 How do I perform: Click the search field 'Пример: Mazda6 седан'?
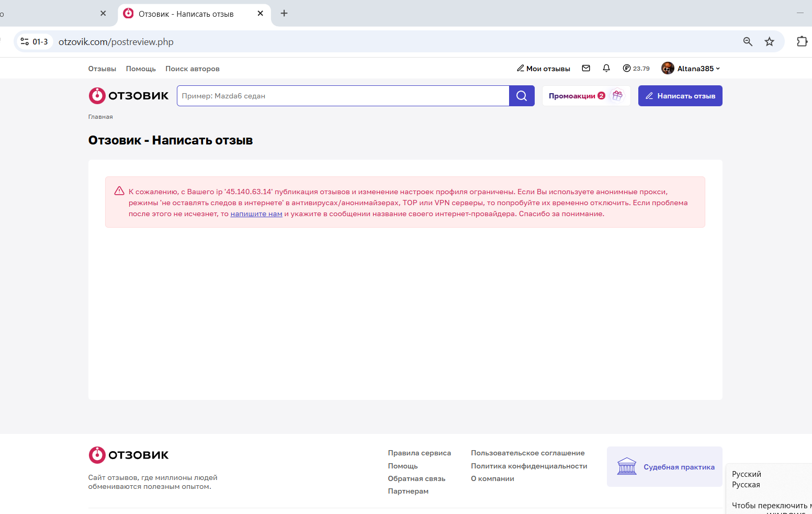coord(343,96)
